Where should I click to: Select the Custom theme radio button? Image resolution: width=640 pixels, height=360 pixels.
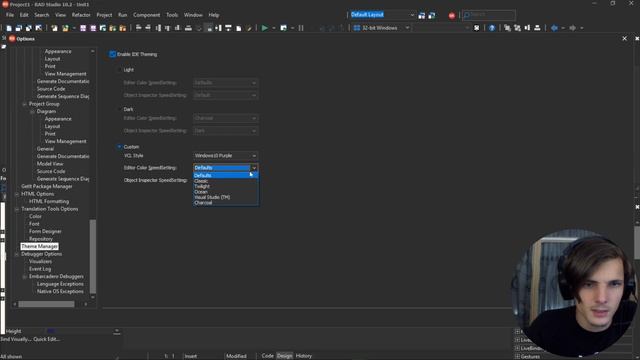(x=120, y=147)
